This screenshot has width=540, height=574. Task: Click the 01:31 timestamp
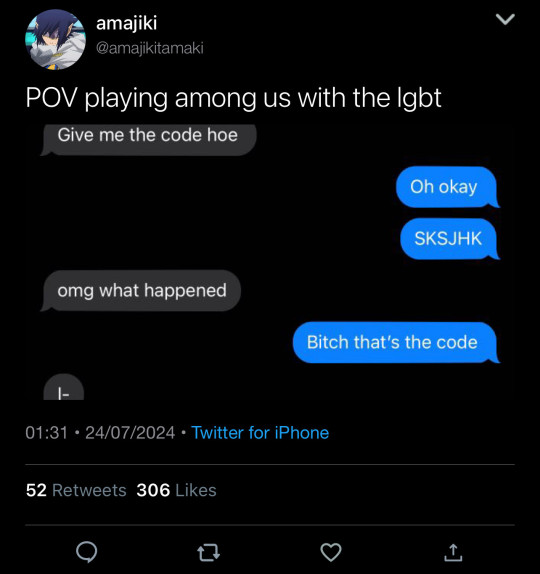tap(46, 433)
